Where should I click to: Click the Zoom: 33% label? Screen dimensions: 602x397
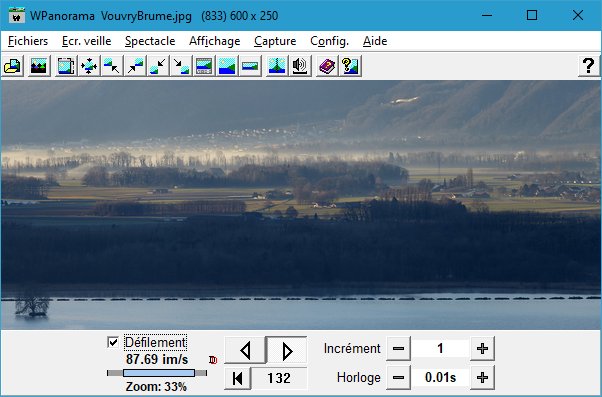156,386
